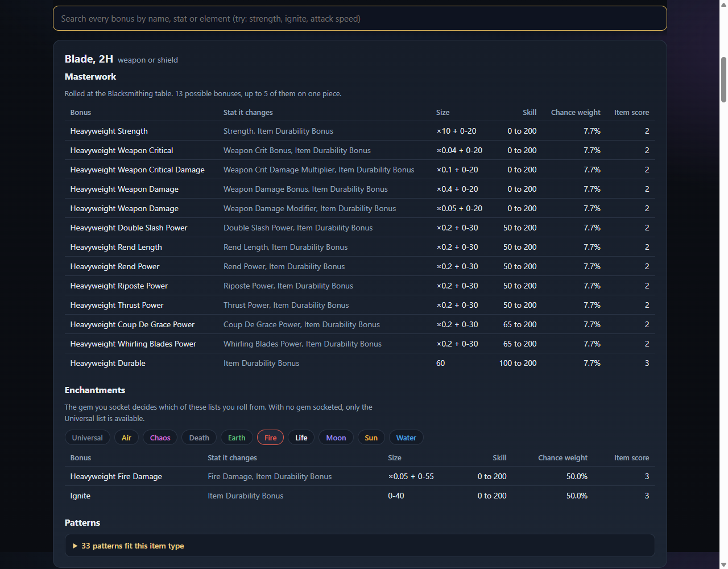Click Masterwork Item score column header
This screenshot has height=569, width=728.
tap(631, 112)
